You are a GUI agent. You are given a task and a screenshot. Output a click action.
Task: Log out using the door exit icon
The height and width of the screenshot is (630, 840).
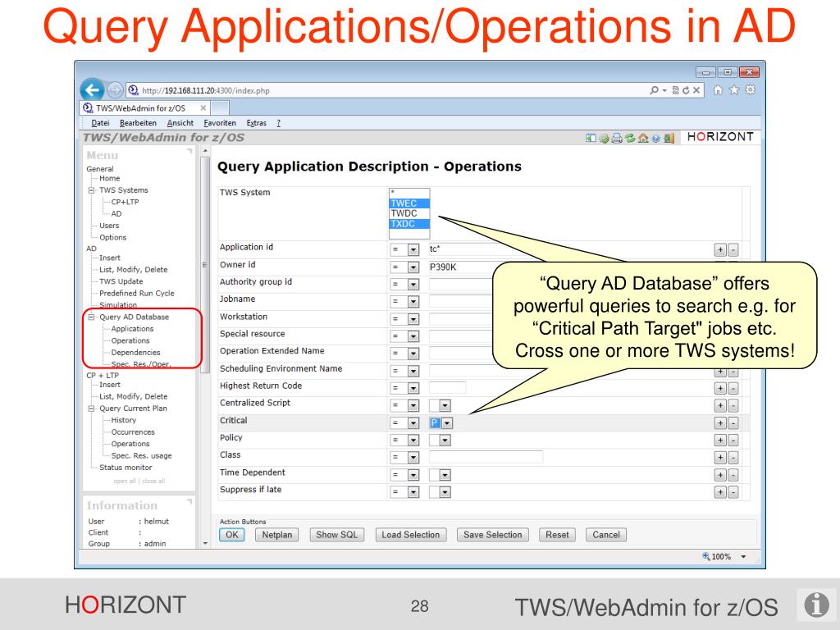tap(669, 138)
